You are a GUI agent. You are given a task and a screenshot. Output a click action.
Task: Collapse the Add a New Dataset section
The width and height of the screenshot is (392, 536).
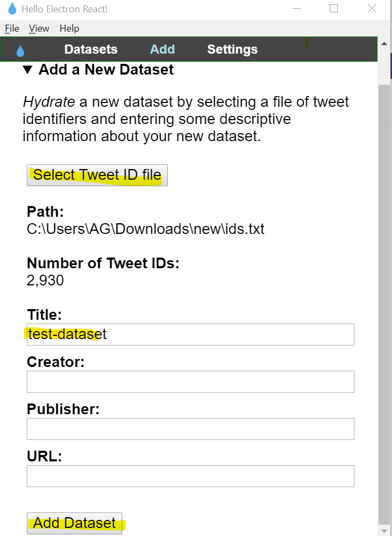(28, 70)
